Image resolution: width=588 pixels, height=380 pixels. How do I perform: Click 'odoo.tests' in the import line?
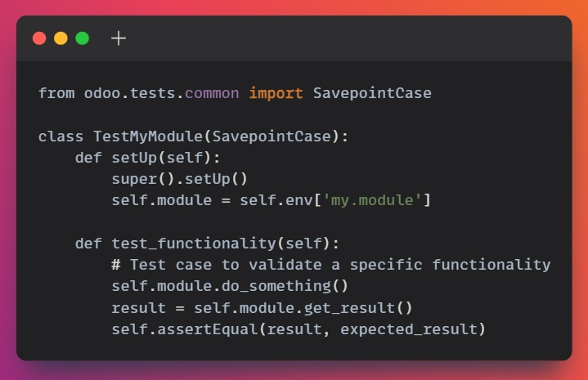(x=130, y=93)
